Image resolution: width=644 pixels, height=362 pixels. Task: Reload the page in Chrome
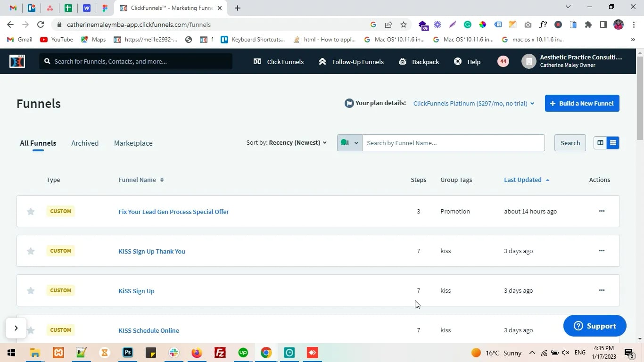tap(41, 25)
